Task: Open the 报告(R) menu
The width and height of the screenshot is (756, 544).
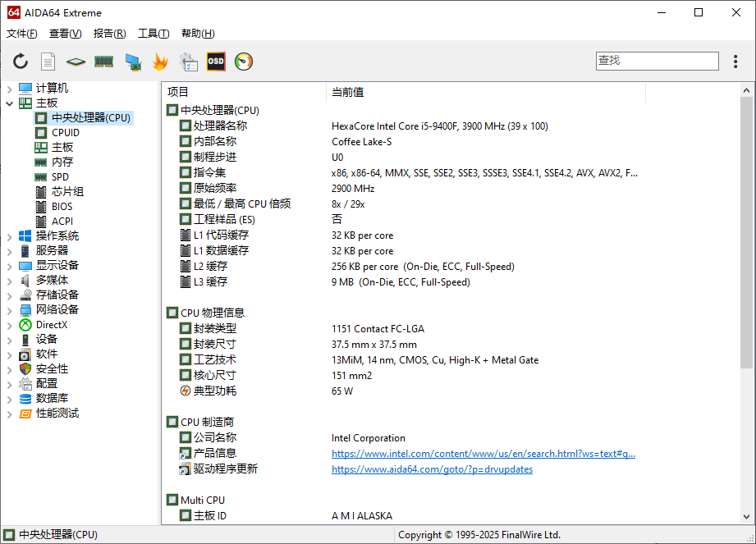Action: click(x=109, y=34)
